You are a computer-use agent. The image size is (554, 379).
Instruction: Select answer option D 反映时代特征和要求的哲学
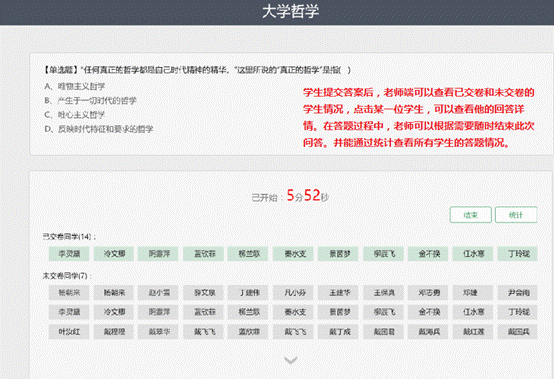pyautogui.click(x=99, y=129)
